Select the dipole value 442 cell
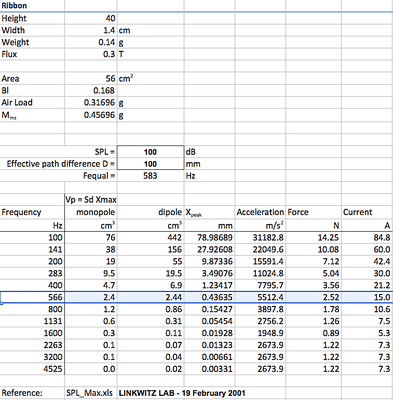This screenshot has height=400, width=393. (x=150, y=237)
